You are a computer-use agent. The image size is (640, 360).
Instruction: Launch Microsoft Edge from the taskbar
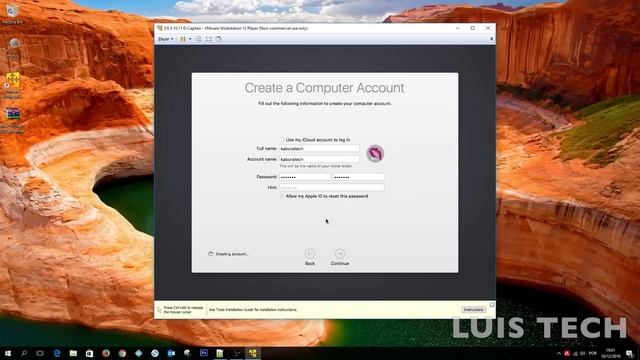[x=57, y=353]
